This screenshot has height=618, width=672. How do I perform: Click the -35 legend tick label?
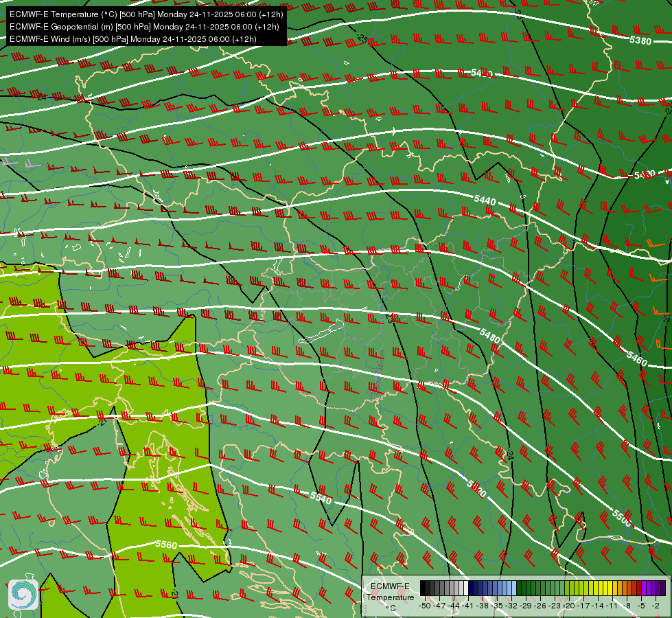pos(497,606)
